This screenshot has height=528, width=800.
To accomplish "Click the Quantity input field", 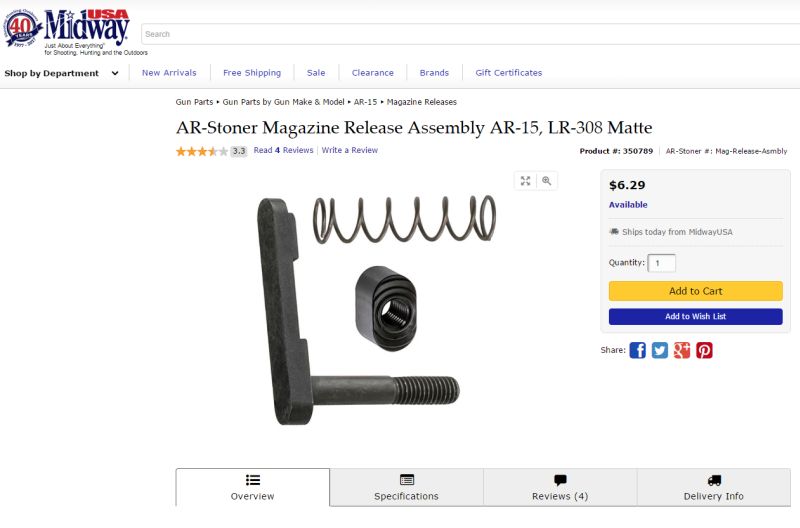I will pyautogui.click(x=662, y=263).
